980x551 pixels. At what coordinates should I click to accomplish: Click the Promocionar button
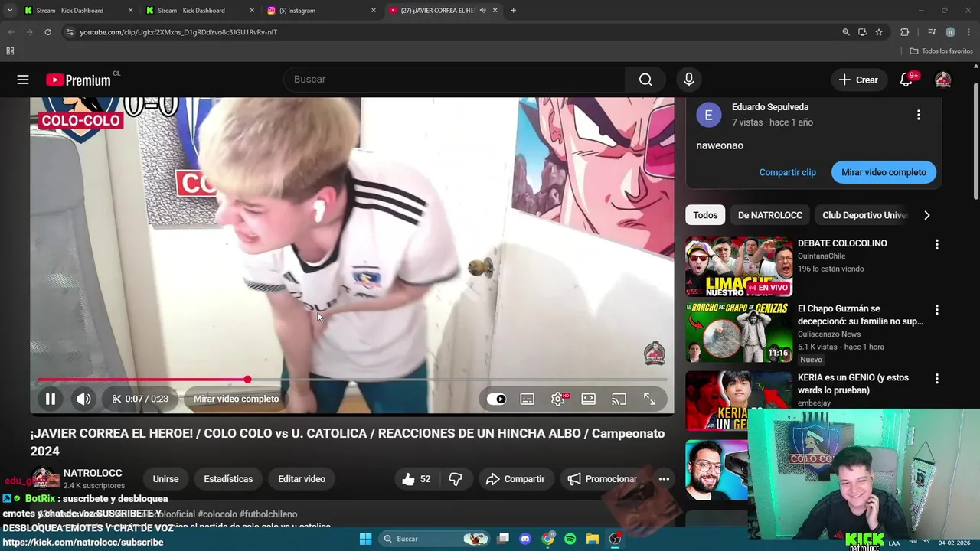pos(603,479)
